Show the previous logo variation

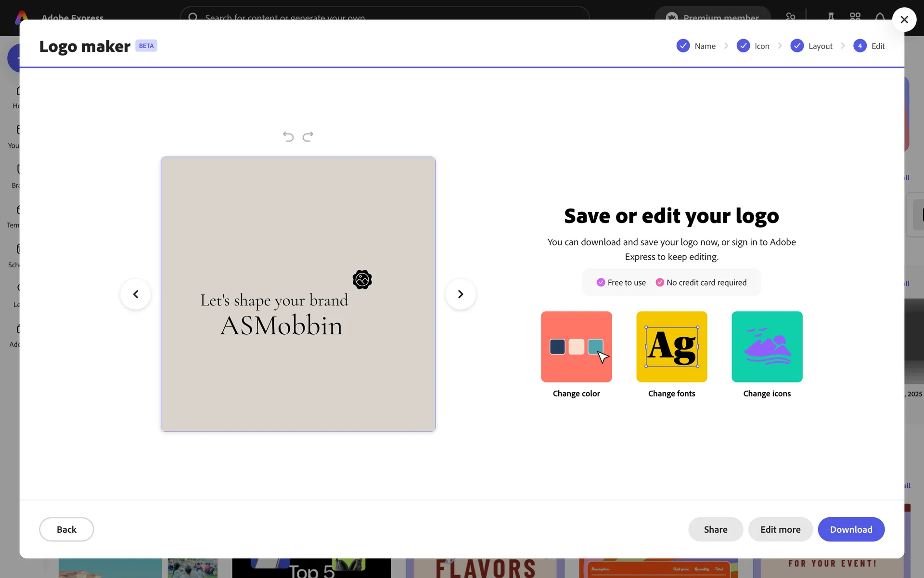click(x=136, y=294)
